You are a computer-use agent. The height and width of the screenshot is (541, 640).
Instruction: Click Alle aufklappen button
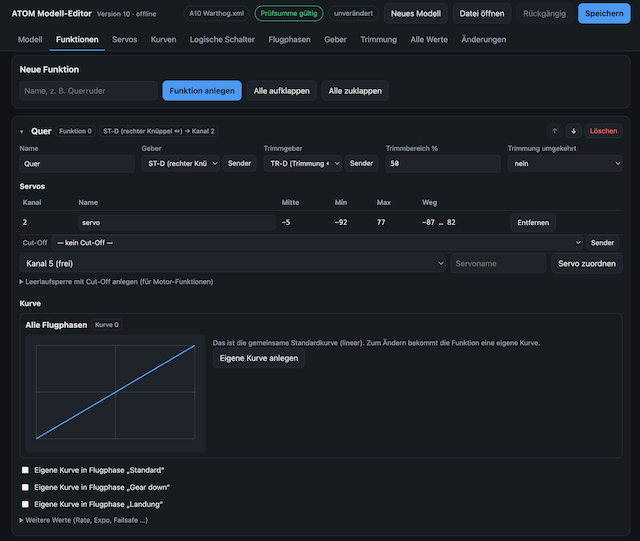(282, 91)
